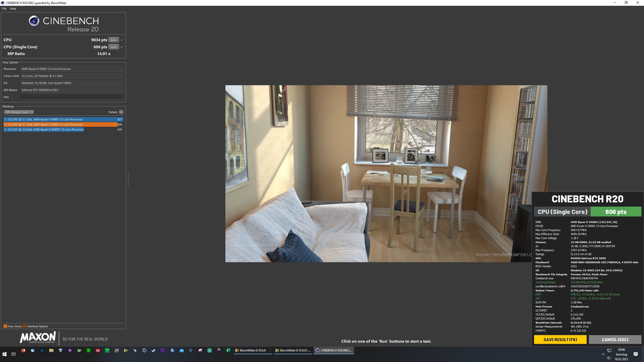Run the CPU Single Core test

[113, 47]
